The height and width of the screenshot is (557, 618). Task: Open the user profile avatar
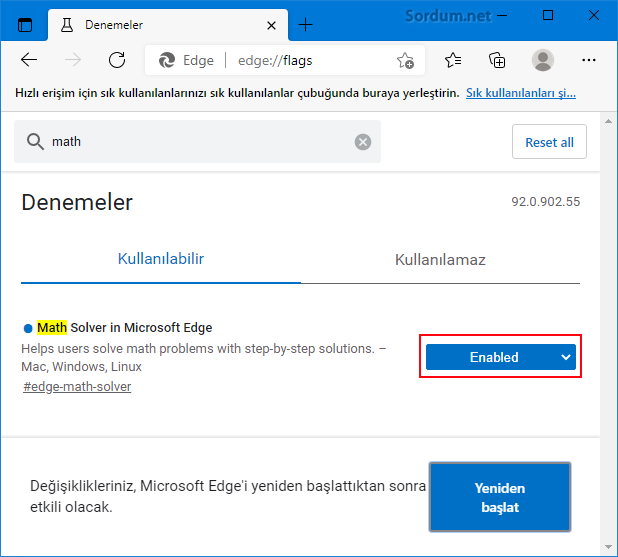(x=543, y=60)
